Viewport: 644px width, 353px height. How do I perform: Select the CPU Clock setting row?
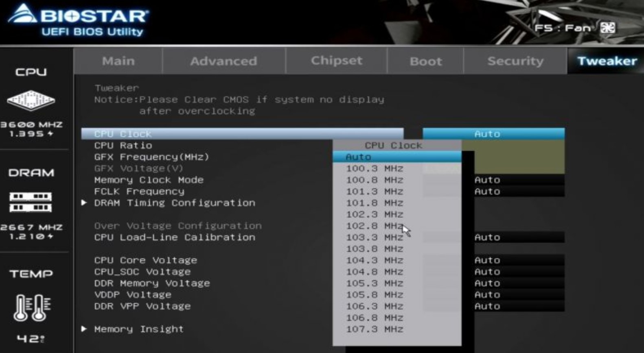click(242, 134)
